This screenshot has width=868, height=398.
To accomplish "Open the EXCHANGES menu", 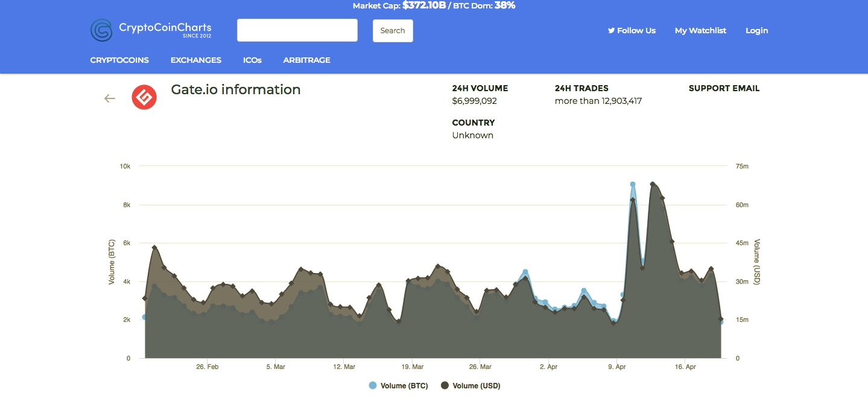I will 196,60.
